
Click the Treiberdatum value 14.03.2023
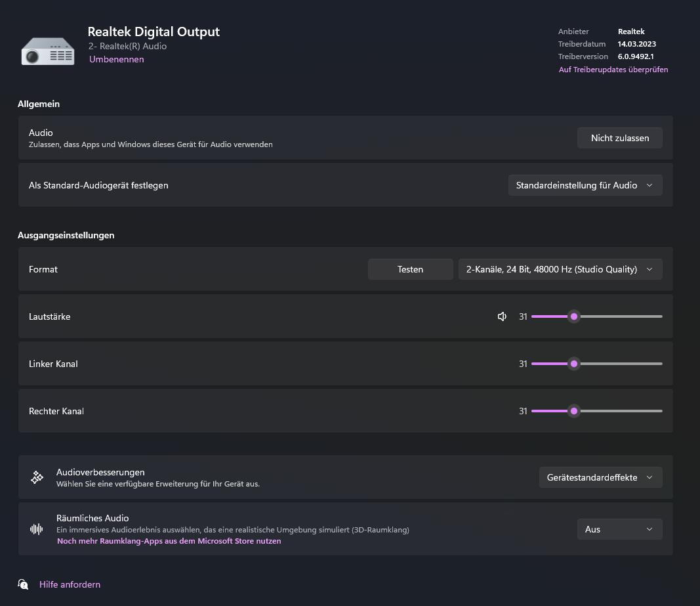pos(636,44)
